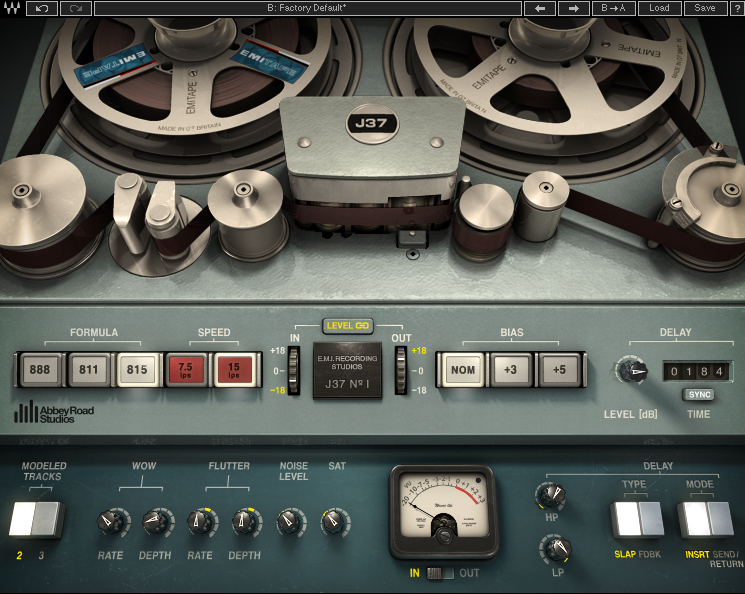Toggle the delay type SLAP/FDBK switch

[637, 519]
